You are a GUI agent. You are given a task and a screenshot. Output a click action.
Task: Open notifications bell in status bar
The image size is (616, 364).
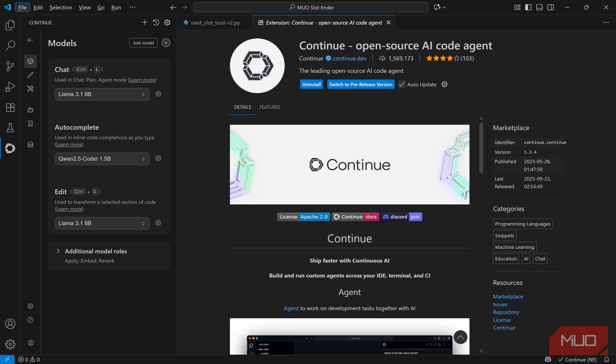click(606, 359)
